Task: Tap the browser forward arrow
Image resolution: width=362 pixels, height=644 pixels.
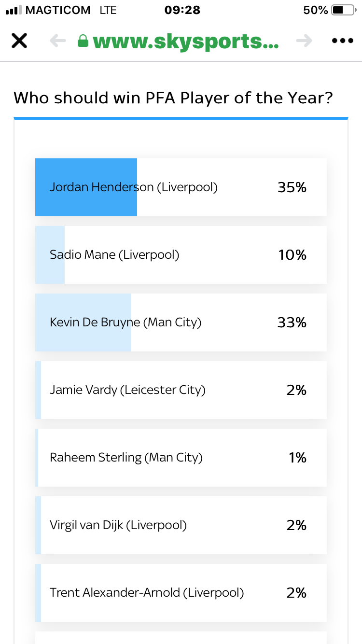Action: coord(304,41)
